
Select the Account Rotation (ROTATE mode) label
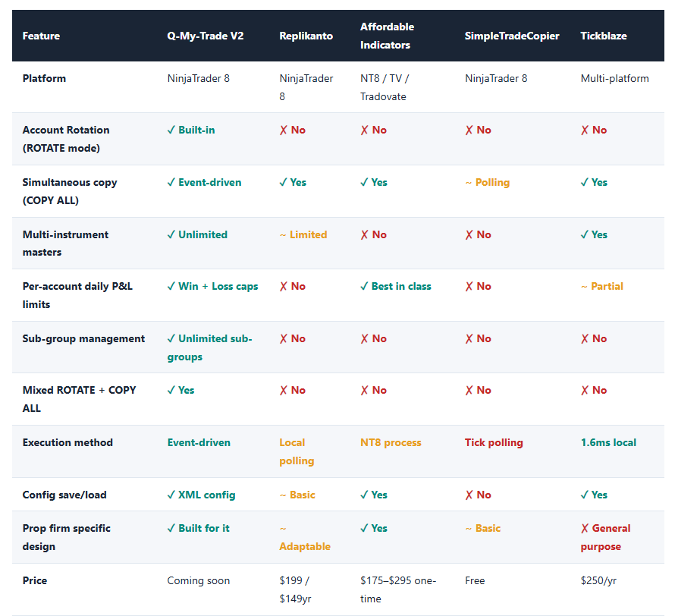(66, 139)
